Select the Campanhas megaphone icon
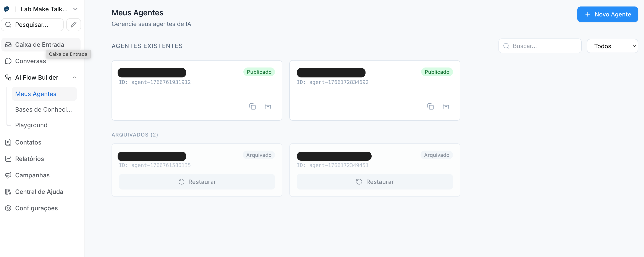Image resolution: width=644 pixels, height=257 pixels. [8, 175]
